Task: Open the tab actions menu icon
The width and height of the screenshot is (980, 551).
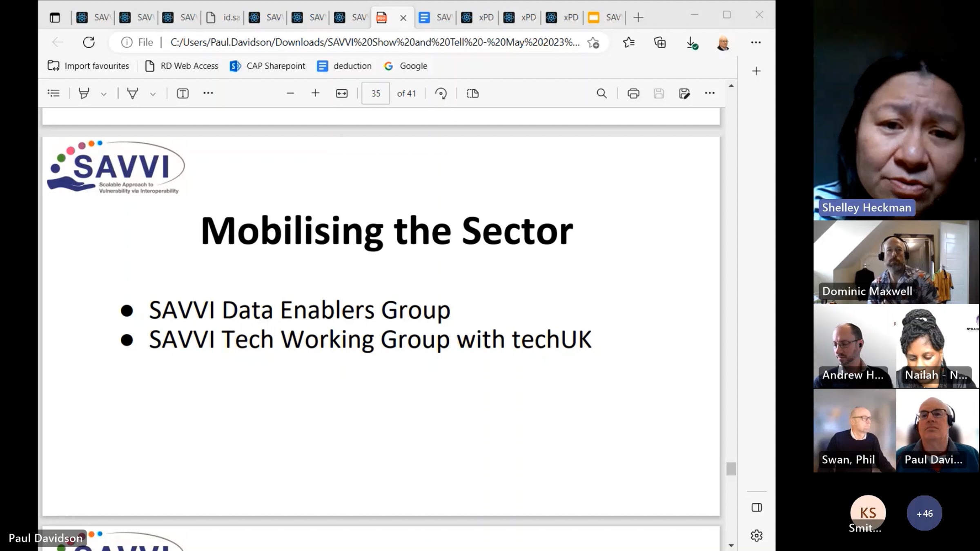Action: pyautogui.click(x=55, y=18)
